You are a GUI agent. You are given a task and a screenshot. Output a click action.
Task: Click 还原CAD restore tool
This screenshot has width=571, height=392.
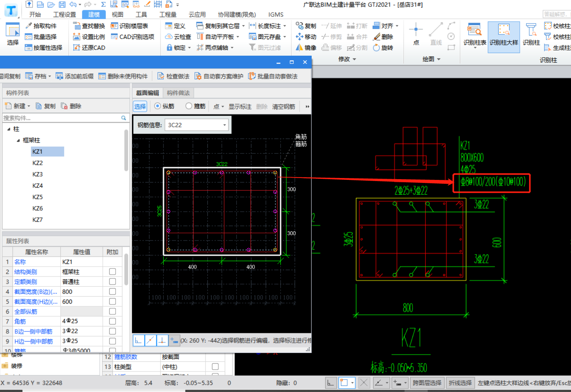pos(89,48)
